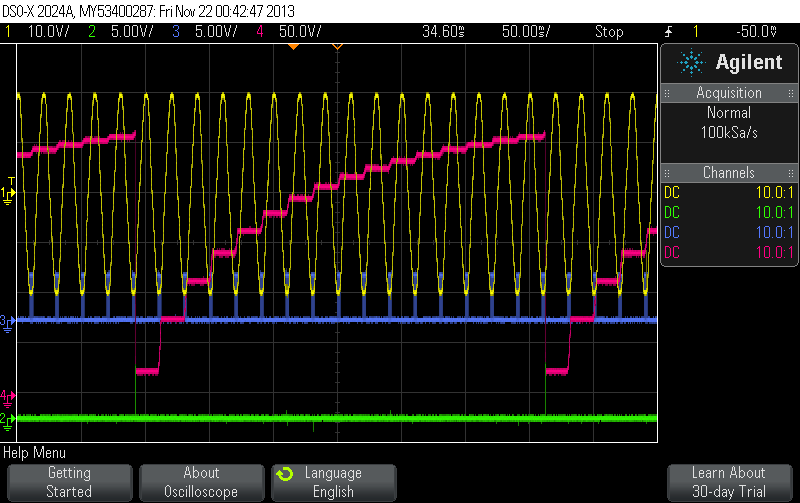Click the yellow trigger source number 1
800x503 pixels.
695,32
